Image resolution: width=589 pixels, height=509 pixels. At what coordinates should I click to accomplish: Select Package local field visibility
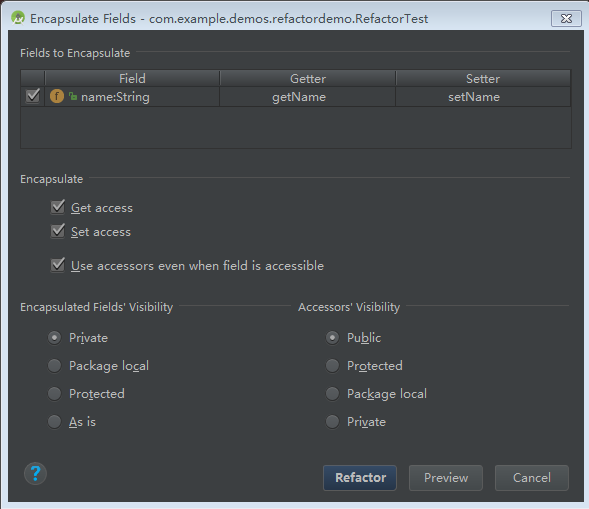click(x=54, y=366)
